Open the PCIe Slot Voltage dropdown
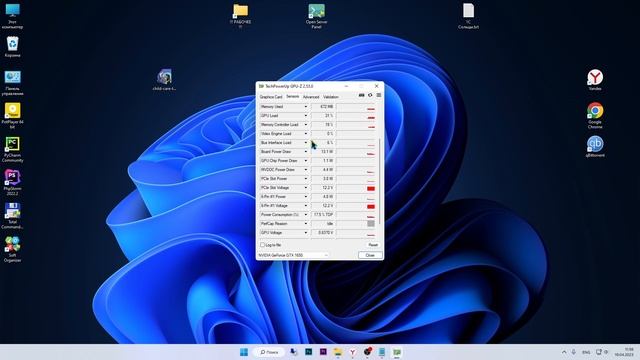 306,188
